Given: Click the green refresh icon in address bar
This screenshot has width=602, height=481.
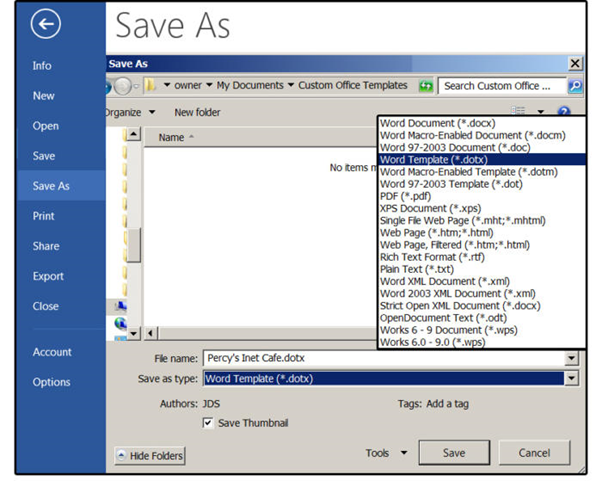Looking at the screenshot, I should (426, 86).
